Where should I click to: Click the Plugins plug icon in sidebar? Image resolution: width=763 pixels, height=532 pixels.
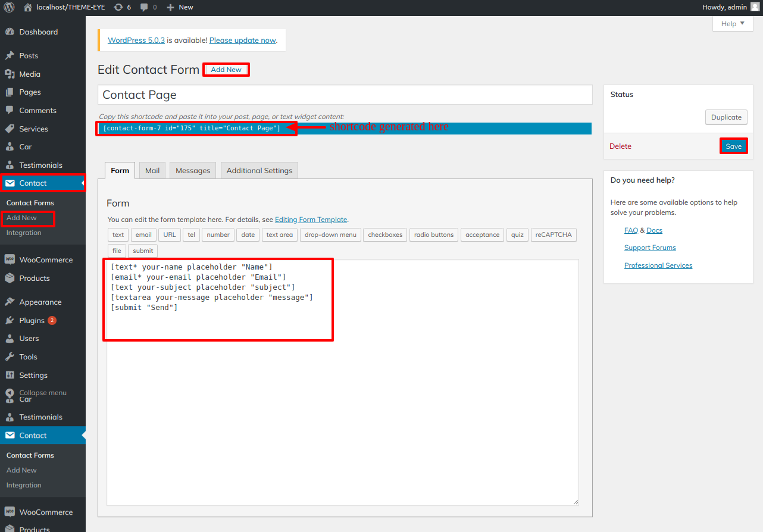click(x=10, y=321)
